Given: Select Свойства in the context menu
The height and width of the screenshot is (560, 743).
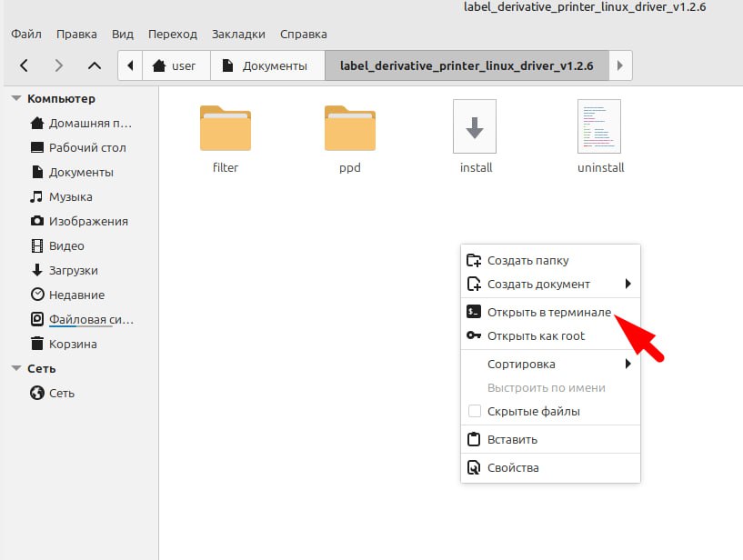Looking at the screenshot, I should (x=513, y=467).
